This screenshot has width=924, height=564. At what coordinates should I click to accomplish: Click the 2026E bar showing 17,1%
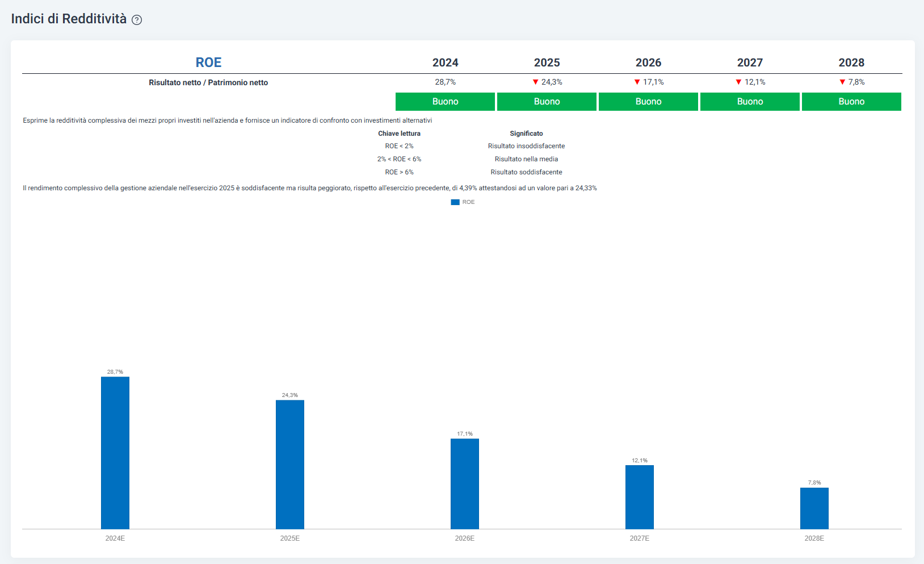465,484
